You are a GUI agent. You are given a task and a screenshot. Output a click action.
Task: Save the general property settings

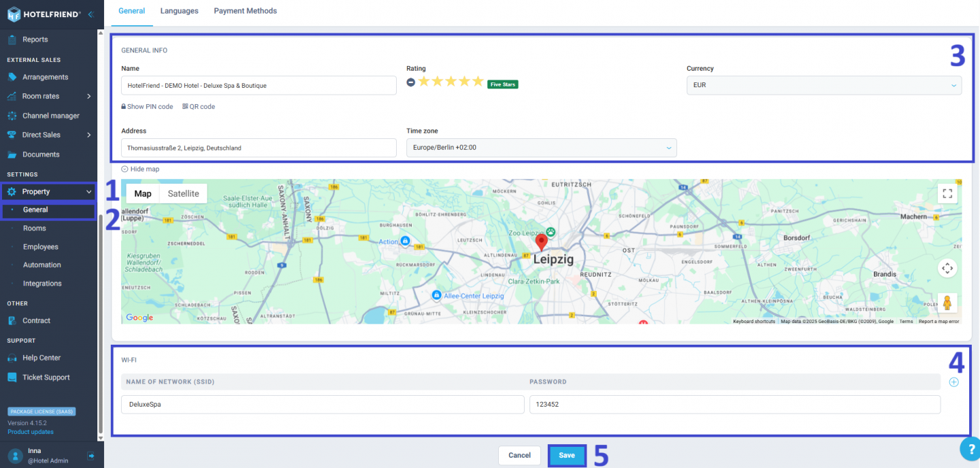pos(567,455)
